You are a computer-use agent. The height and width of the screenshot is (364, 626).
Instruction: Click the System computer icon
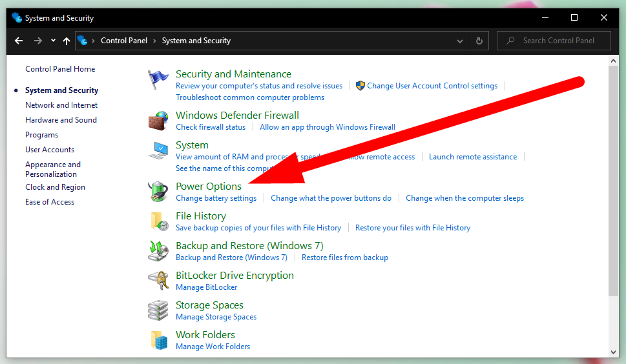click(158, 150)
